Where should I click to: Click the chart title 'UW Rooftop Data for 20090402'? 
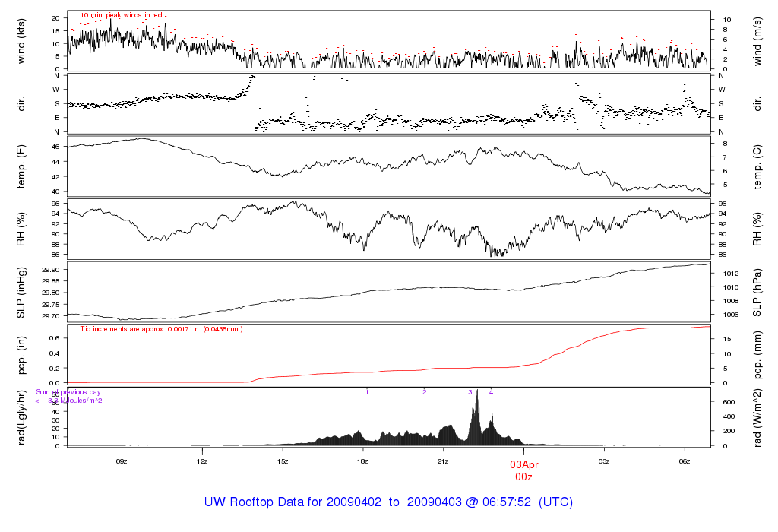coord(293,502)
